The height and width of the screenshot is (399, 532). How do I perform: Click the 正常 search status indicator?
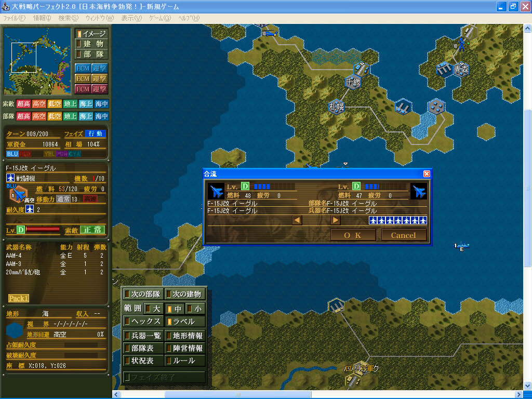[92, 230]
